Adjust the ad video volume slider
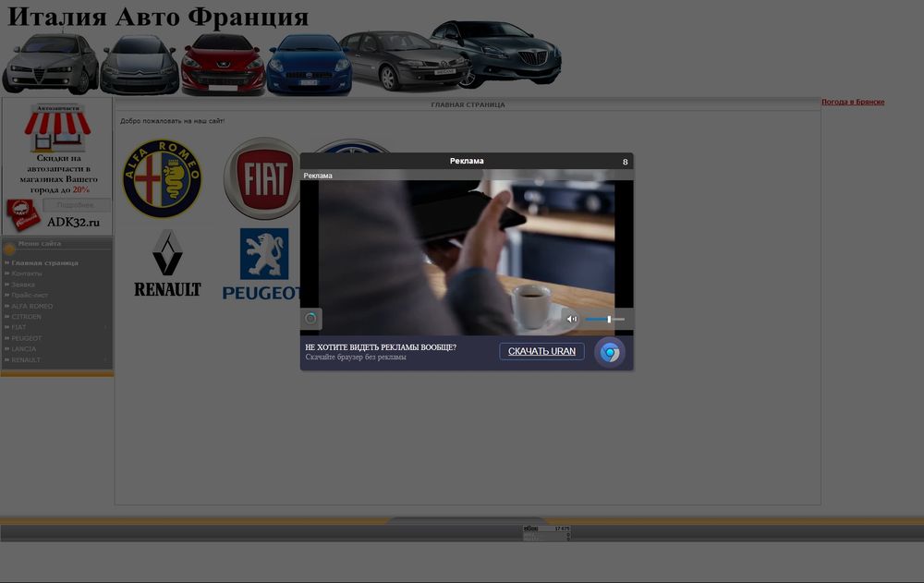924x583 pixels. pos(604,319)
